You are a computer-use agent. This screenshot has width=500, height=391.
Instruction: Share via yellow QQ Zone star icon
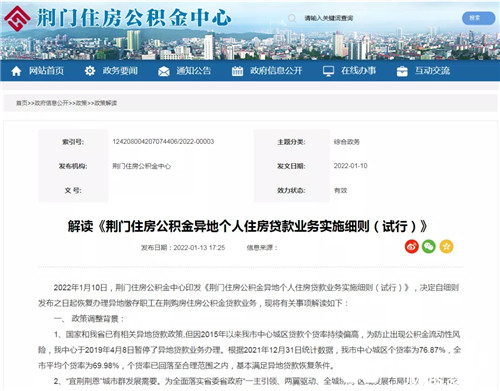click(446, 247)
